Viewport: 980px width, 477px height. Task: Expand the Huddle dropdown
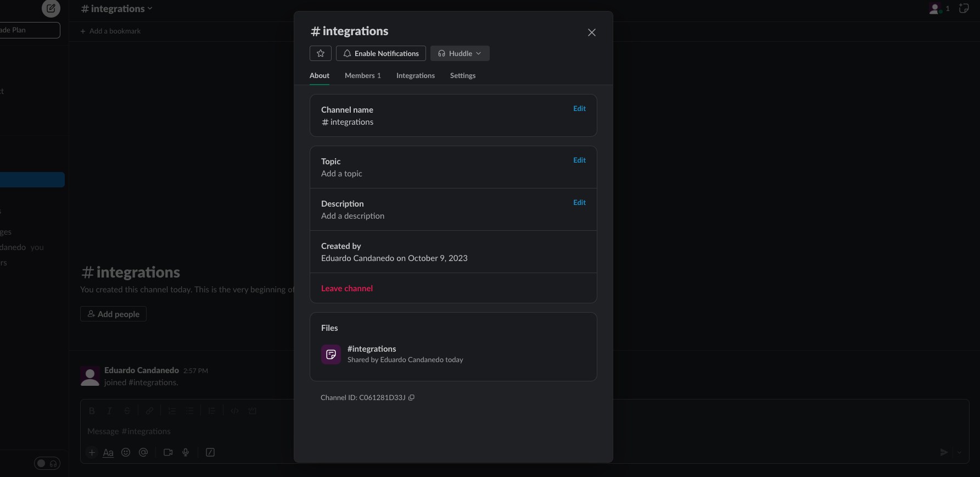click(x=460, y=53)
